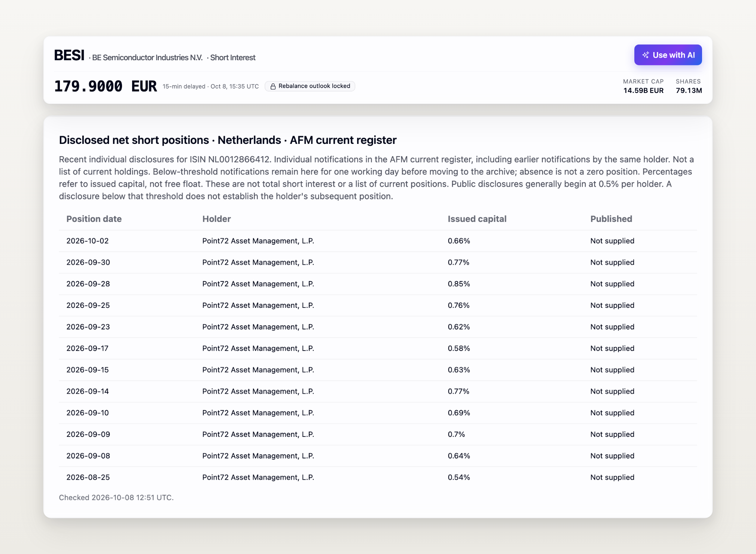Click the BESI ticker heading
756x554 pixels.
(69, 55)
